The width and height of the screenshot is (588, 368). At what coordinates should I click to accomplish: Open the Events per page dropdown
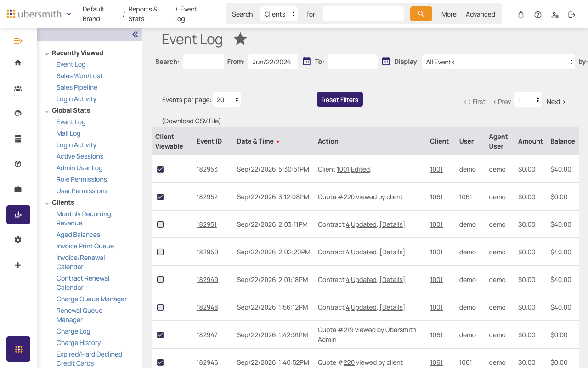227,100
